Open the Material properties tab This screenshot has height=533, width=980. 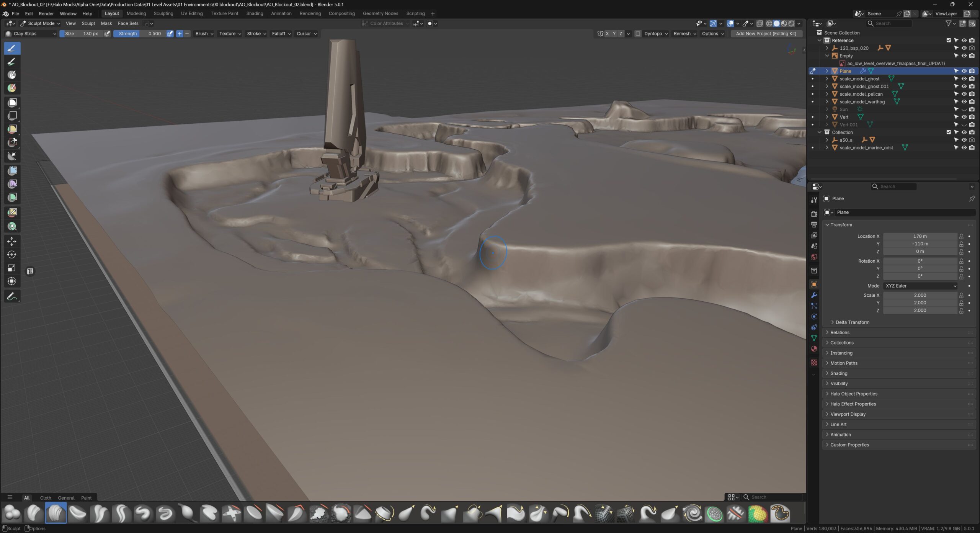[x=814, y=349]
